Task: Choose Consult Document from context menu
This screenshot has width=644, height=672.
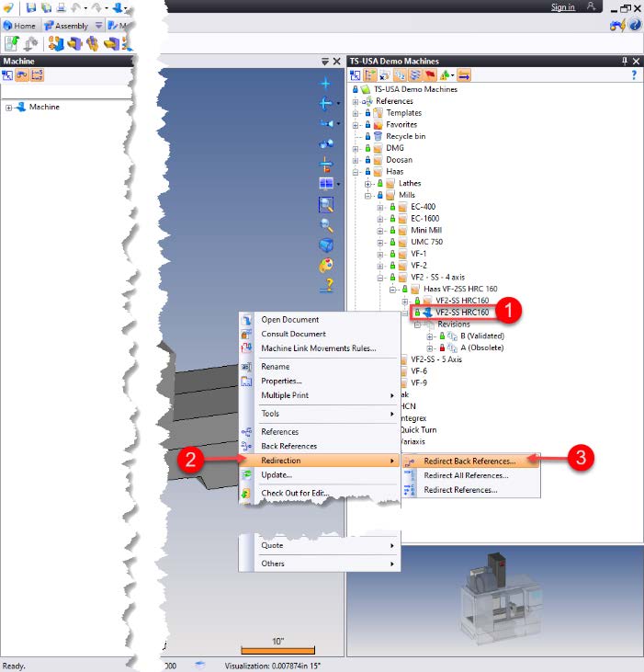Action: pyautogui.click(x=293, y=334)
